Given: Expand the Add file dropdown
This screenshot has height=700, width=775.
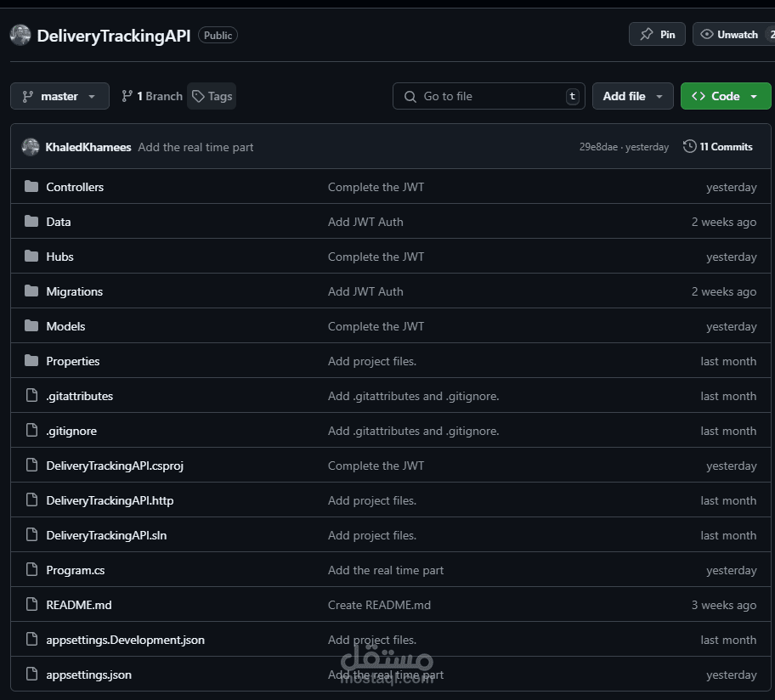Looking at the screenshot, I should coord(632,96).
